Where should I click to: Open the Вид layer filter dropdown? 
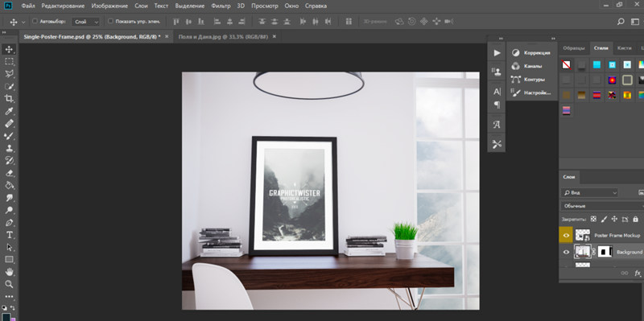point(589,192)
